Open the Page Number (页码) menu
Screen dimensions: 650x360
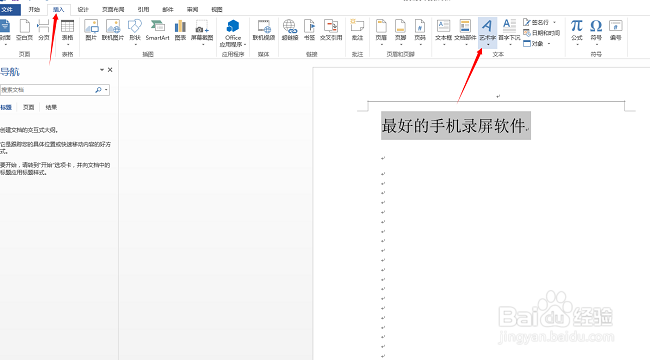click(x=420, y=32)
